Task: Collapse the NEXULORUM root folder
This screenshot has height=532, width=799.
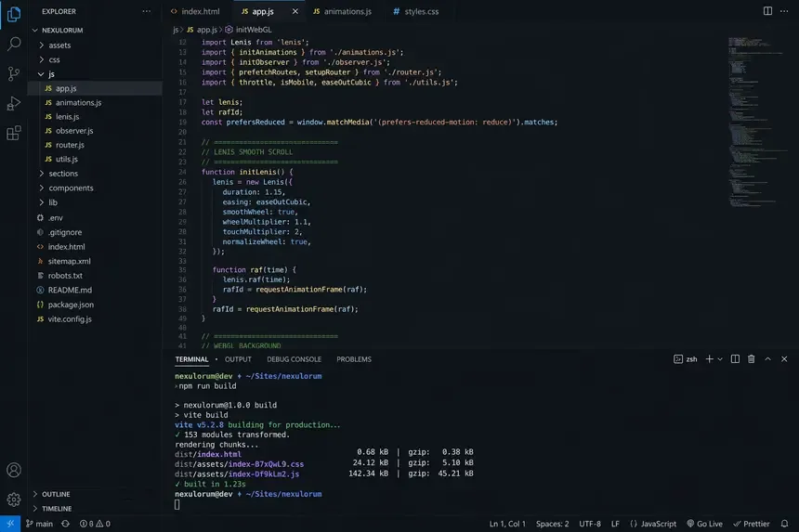Action: tap(96, 30)
